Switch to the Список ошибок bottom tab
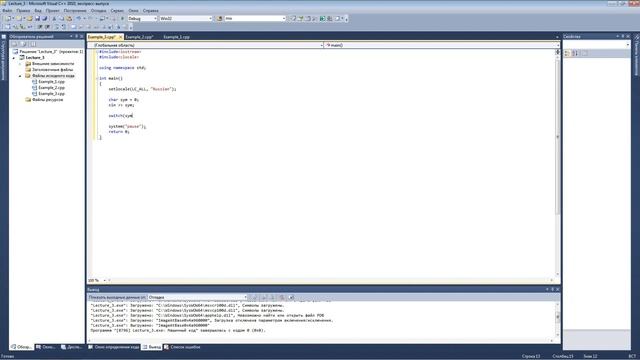Viewport: 640px width, 360px height. (x=182, y=347)
